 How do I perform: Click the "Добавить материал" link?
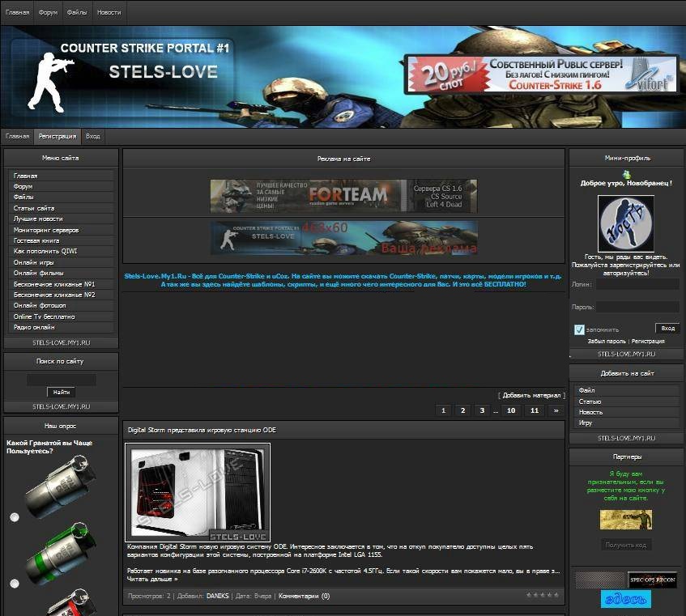(531, 395)
